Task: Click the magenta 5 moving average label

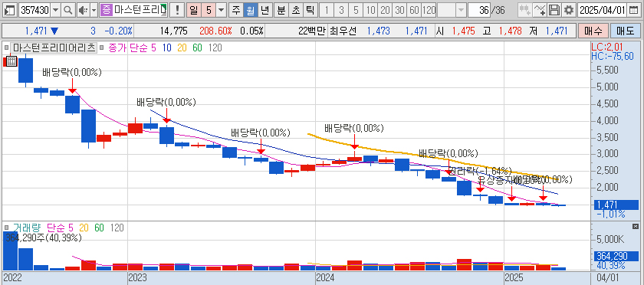Action: [x=153, y=47]
